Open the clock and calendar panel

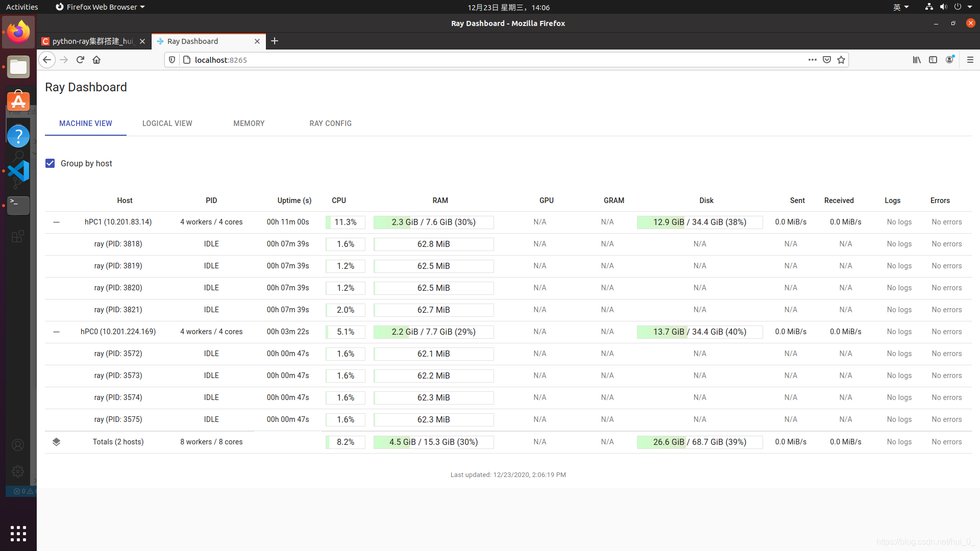(508, 7)
